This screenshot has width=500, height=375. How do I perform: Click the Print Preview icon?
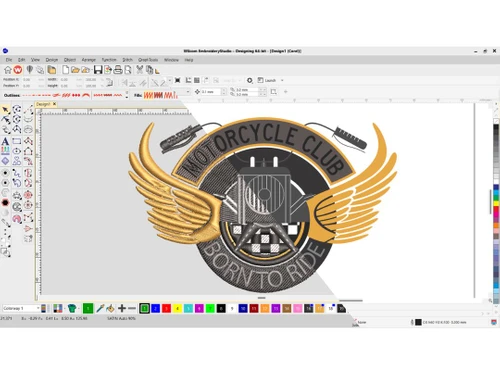(x=128, y=70)
